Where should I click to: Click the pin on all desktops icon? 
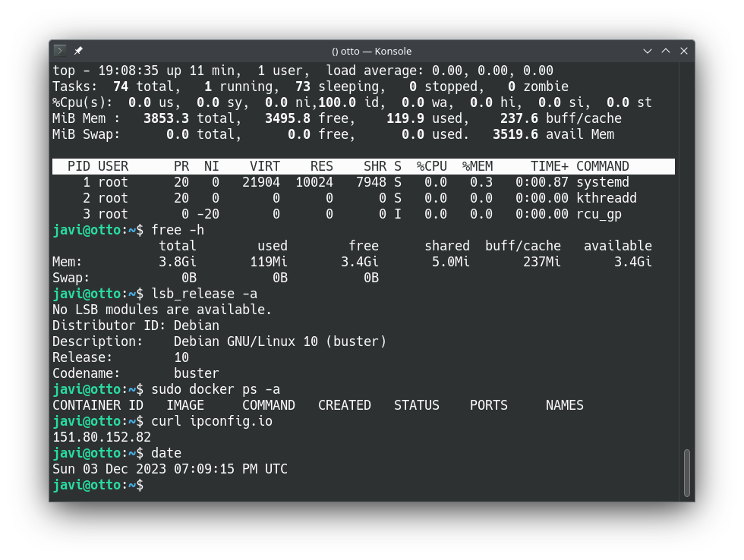78,51
